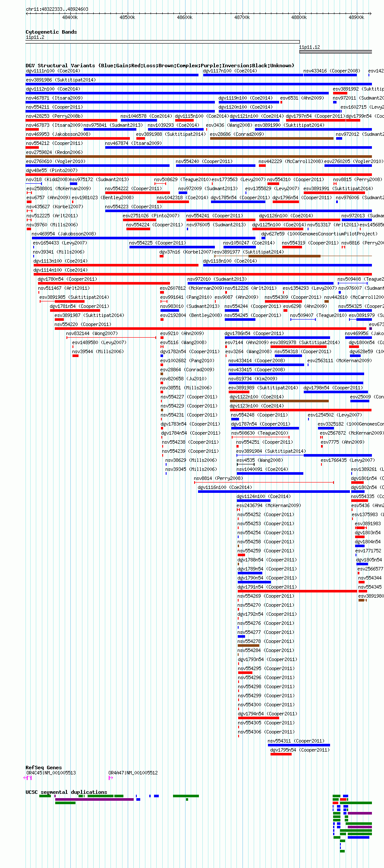Open nsv819734 (Kim2009) variant

tap(296, 383)
